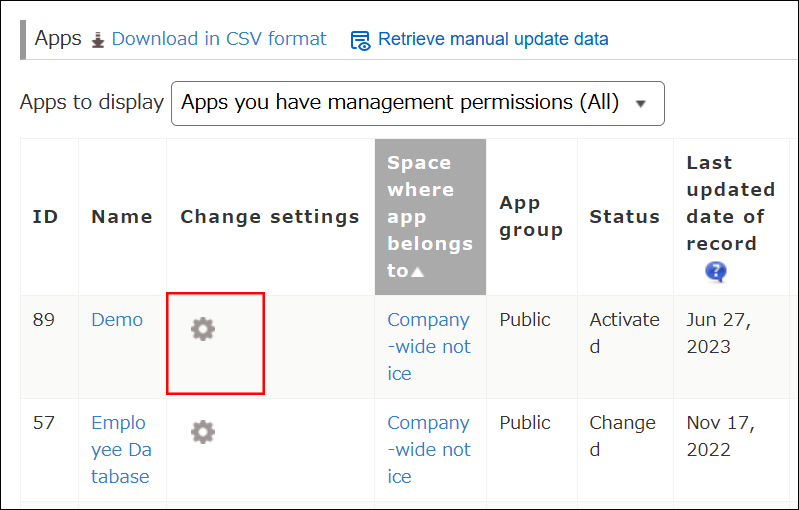Click the download icon beside CSV link
The width and height of the screenshot is (799, 510).
point(98,40)
